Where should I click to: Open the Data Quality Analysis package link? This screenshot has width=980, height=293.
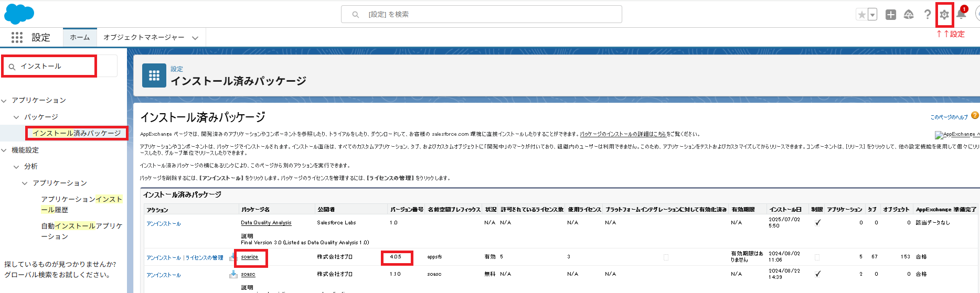[x=266, y=223]
